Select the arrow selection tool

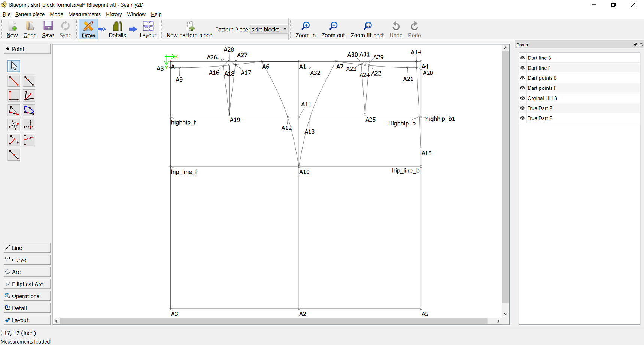tap(14, 66)
